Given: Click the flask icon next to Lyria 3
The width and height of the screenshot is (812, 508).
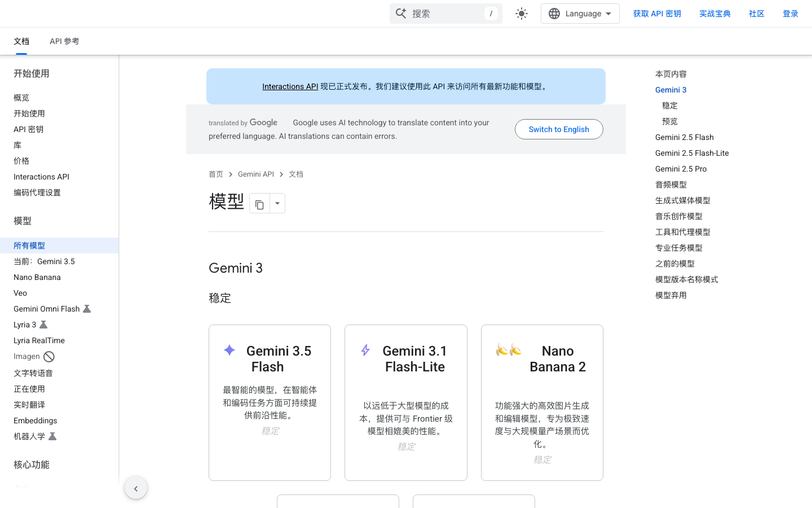Looking at the screenshot, I should coord(43,325).
